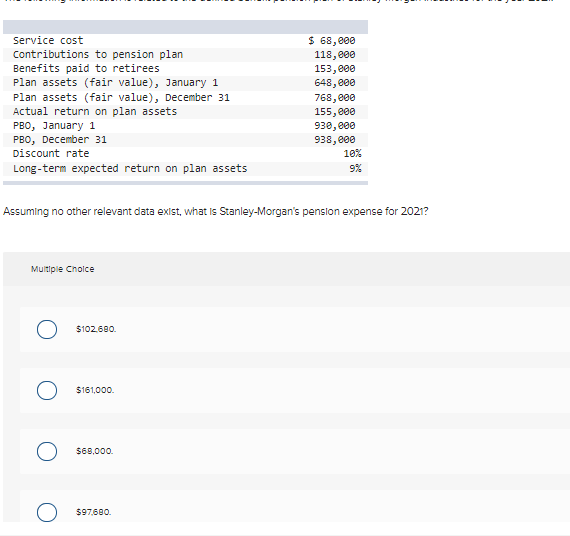The height and width of the screenshot is (536, 570).
Task: Select the $68,000 answer radio button
Action: coord(47,452)
